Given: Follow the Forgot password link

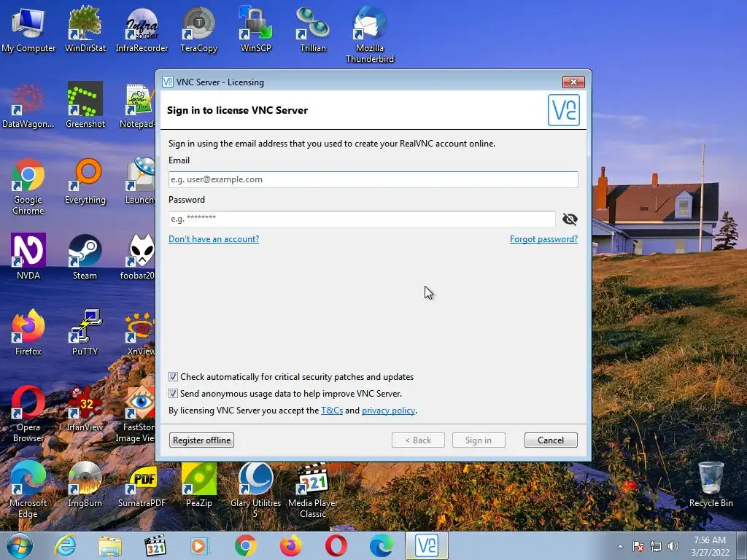Looking at the screenshot, I should [x=543, y=239].
